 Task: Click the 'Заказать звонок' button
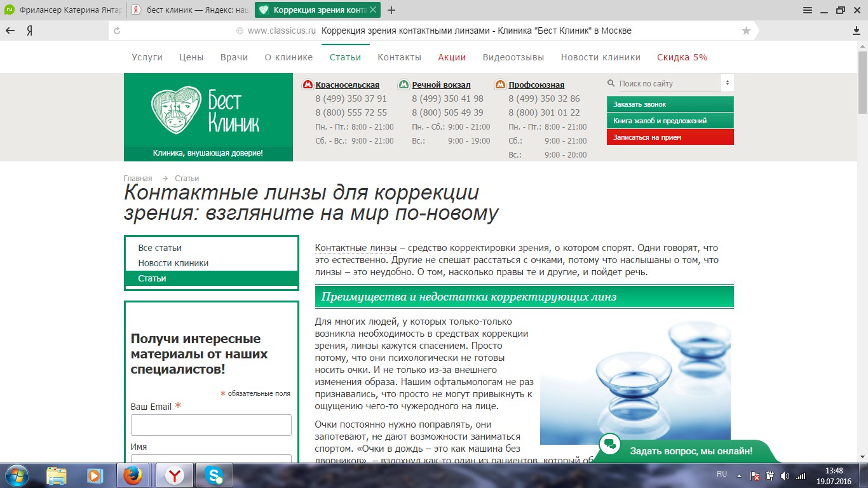(670, 104)
